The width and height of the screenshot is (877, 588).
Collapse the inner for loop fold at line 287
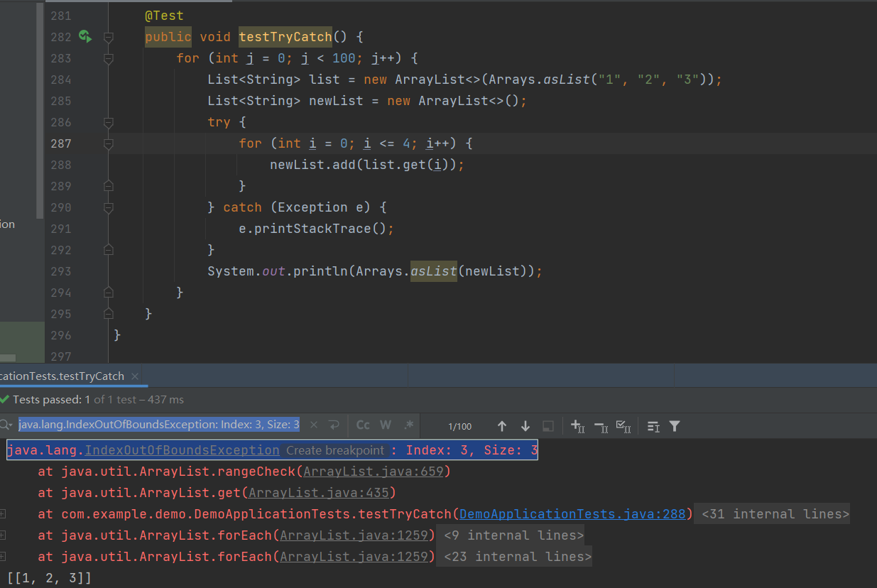(x=109, y=143)
